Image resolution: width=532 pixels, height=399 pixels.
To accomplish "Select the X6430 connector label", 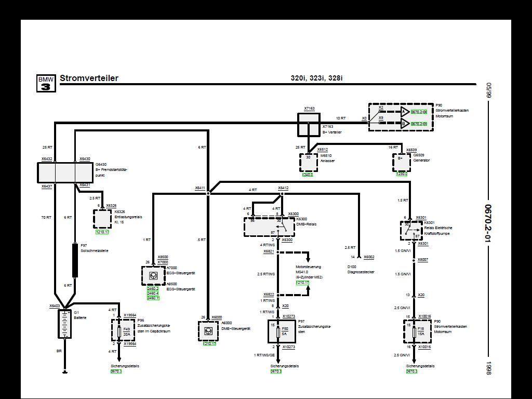I will coord(85,159).
